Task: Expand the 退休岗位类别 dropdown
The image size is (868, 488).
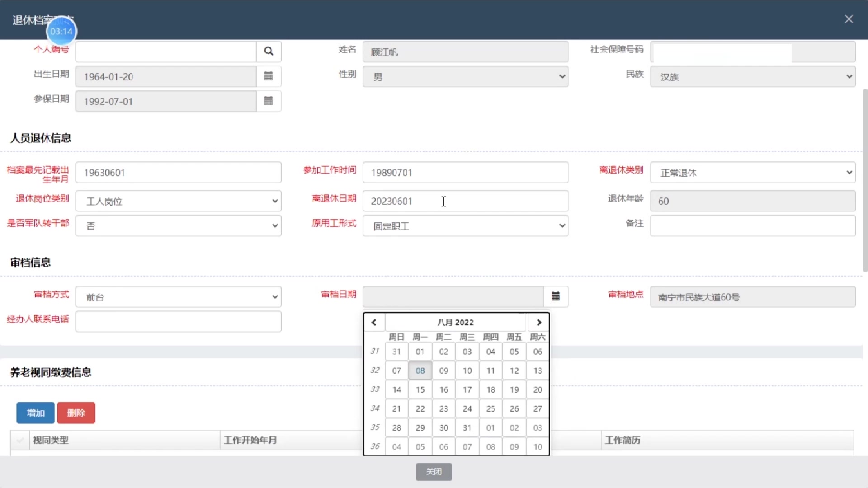Action: (x=179, y=201)
